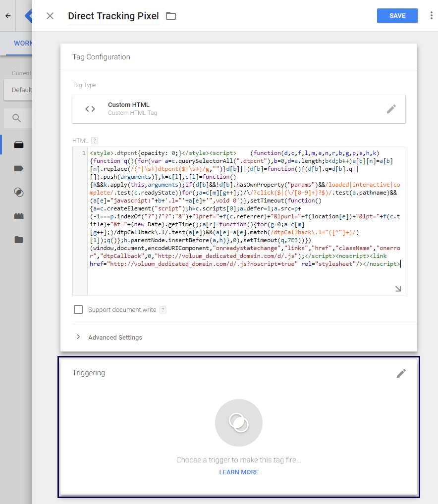438x504 pixels.
Task: Open the Default workspace dropdown
Action: [x=20, y=90]
